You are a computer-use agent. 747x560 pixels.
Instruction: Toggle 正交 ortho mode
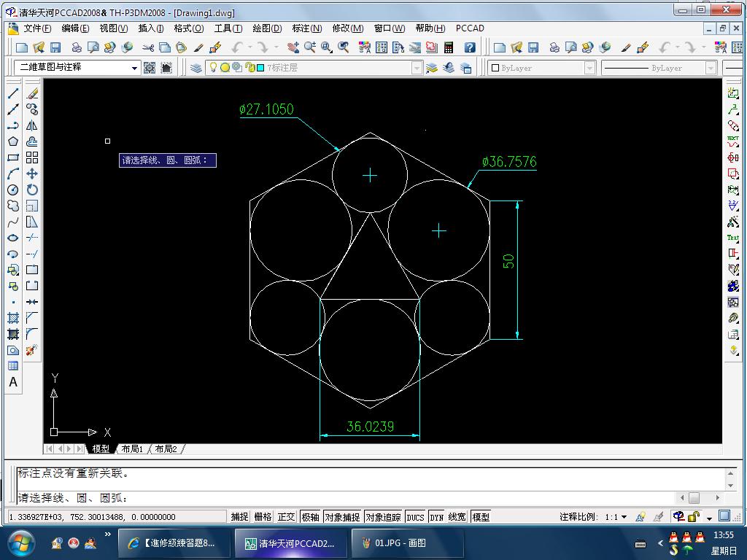click(286, 517)
